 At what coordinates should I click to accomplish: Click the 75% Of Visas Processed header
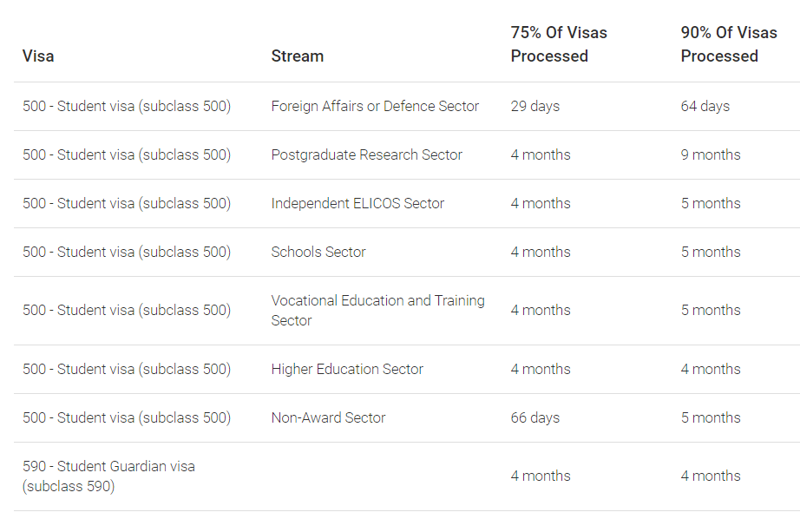(559, 44)
